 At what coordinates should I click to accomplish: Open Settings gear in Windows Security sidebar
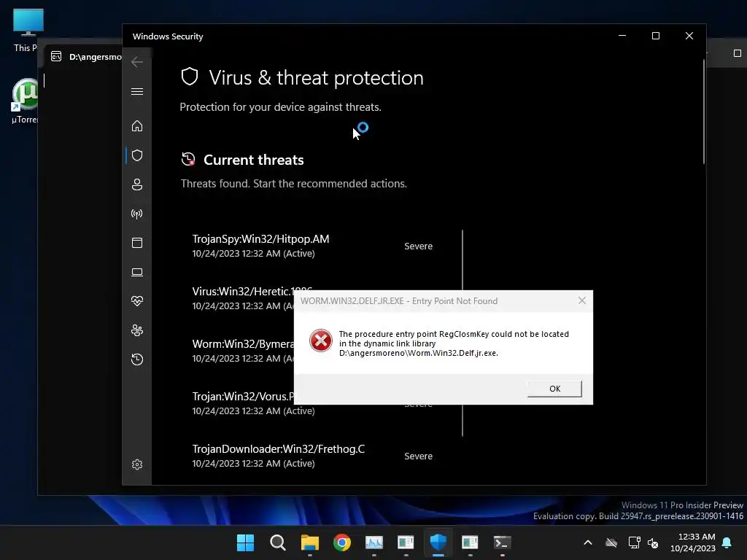tap(136, 464)
